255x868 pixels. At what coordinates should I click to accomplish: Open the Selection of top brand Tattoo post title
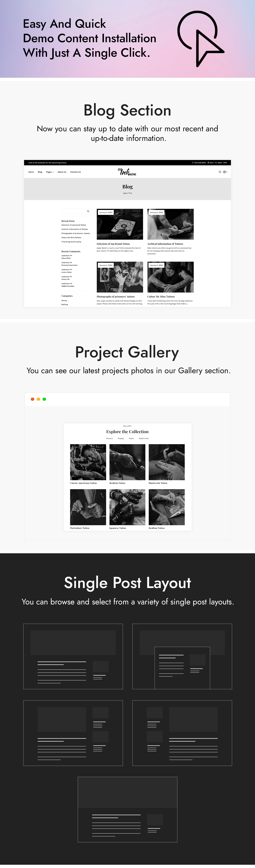click(x=113, y=244)
